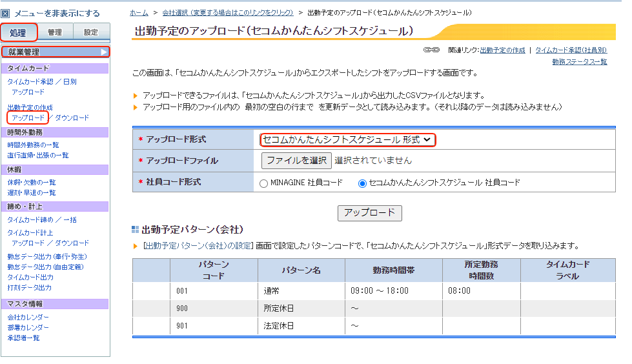Click 一括 link next to タイムカード締め
632x364 pixels.
click(x=70, y=219)
